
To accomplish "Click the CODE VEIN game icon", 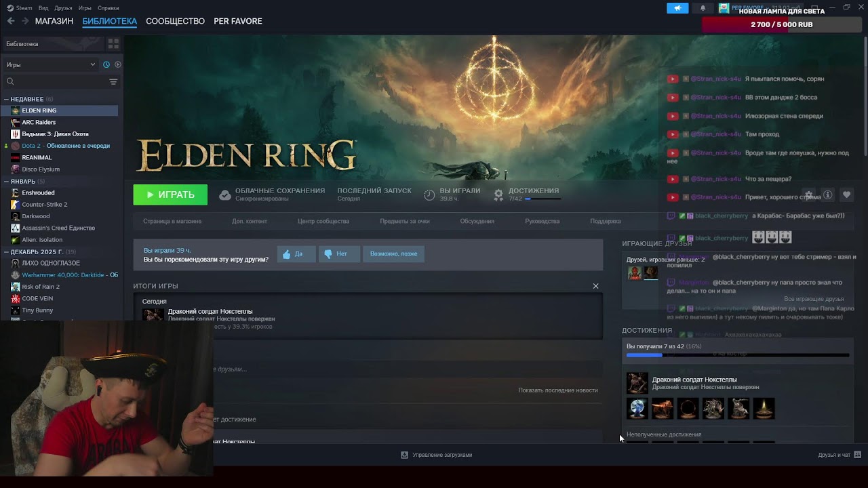I will coord(16,298).
